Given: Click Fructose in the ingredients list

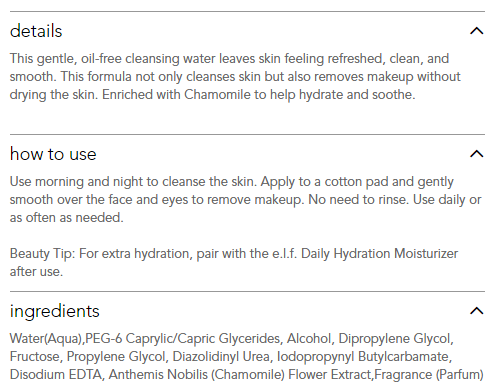Looking at the screenshot, I should [x=34, y=357].
